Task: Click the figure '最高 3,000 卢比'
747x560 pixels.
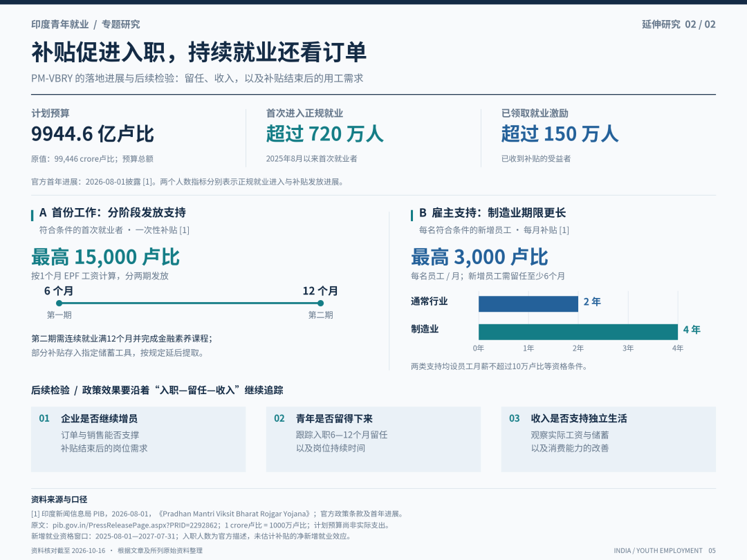Action: (x=480, y=257)
